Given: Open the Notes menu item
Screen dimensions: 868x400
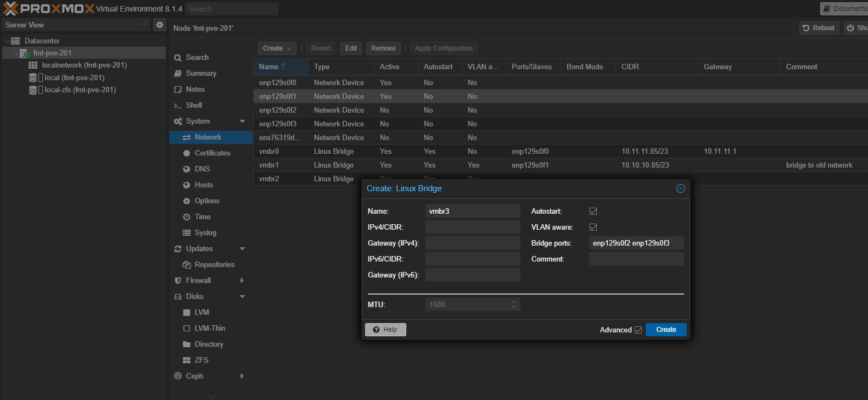Looking at the screenshot, I should click(x=195, y=89).
